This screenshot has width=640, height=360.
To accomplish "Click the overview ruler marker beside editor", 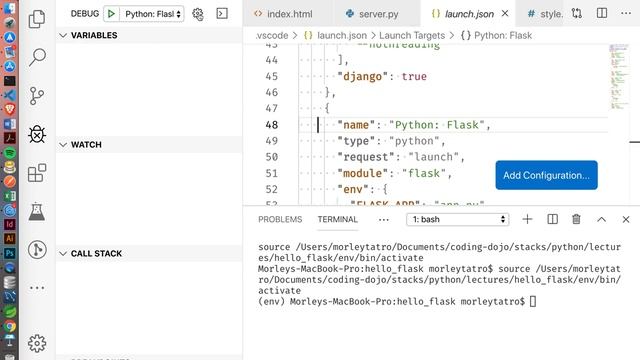I will pos(634,142).
